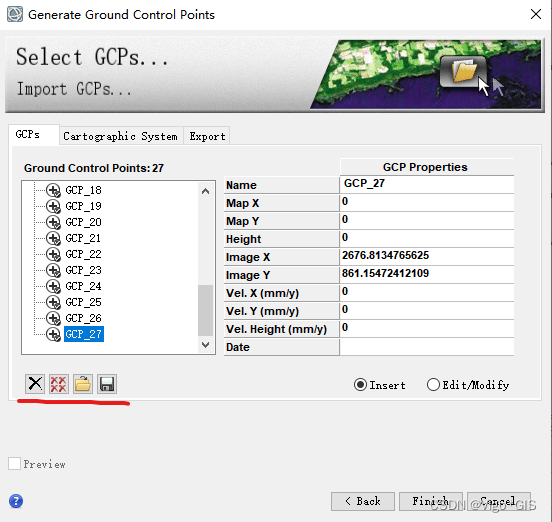Click the crosshair icon beside GCP_25
This screenshot has height=522, width=552.
(x=54, y=302)
